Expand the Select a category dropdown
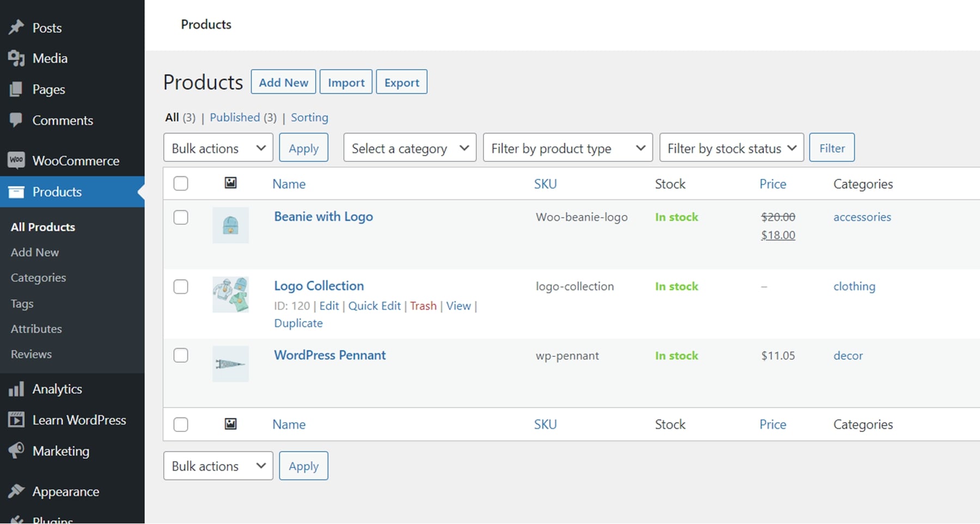Viewport: 980px width, 524px height. pos(409,147)
